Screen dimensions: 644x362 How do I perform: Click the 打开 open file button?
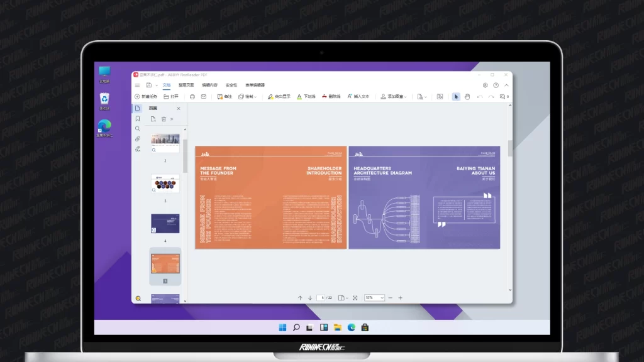pos(171,97)
